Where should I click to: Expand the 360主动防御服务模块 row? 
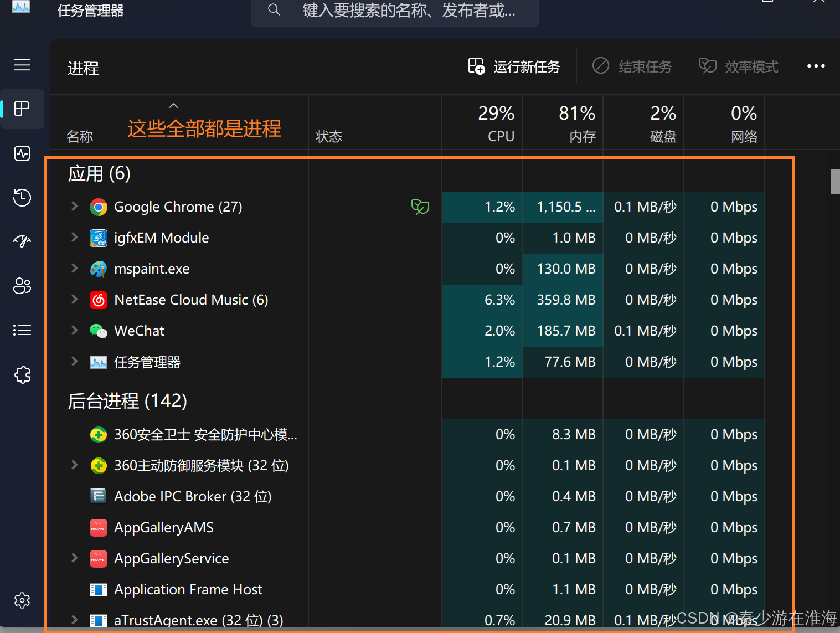(74, 465)
